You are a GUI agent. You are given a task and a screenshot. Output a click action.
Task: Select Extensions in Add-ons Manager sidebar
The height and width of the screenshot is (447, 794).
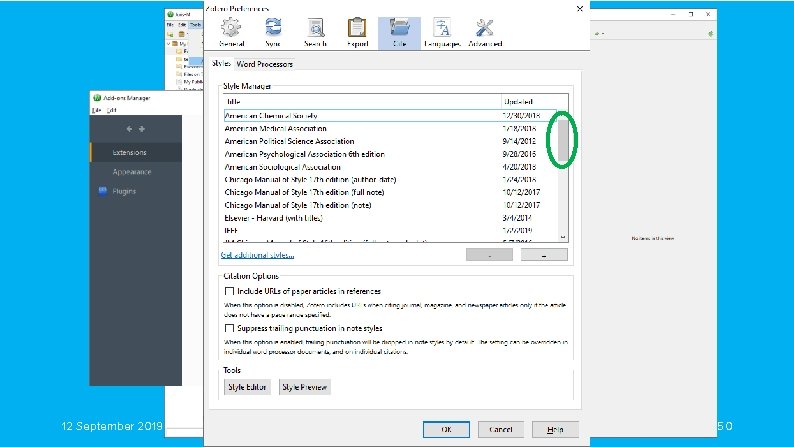[x=136, y=152]
